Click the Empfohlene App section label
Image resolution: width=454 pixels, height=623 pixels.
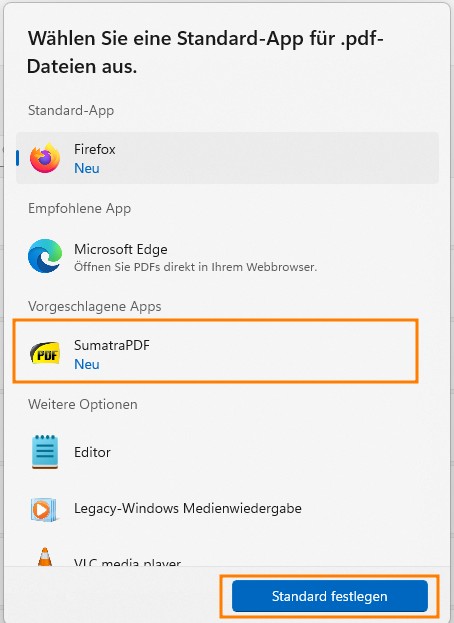tap(79, 209)
